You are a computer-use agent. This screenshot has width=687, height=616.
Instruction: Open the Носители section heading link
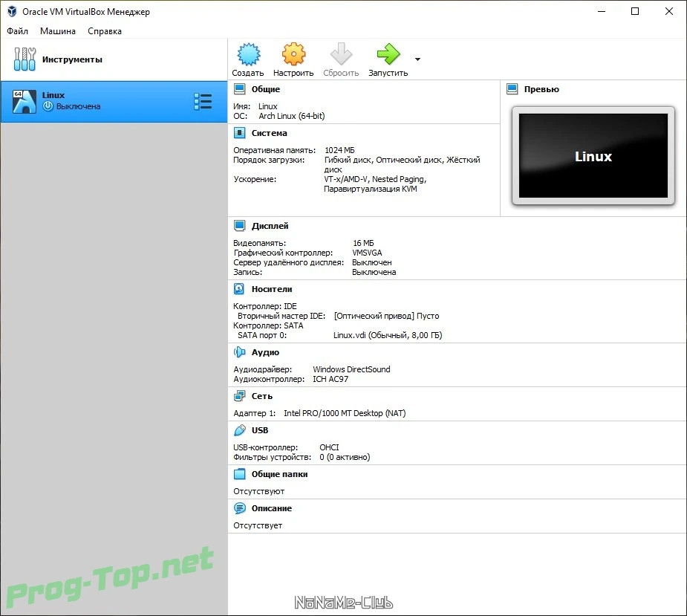[x=272, y=289]
